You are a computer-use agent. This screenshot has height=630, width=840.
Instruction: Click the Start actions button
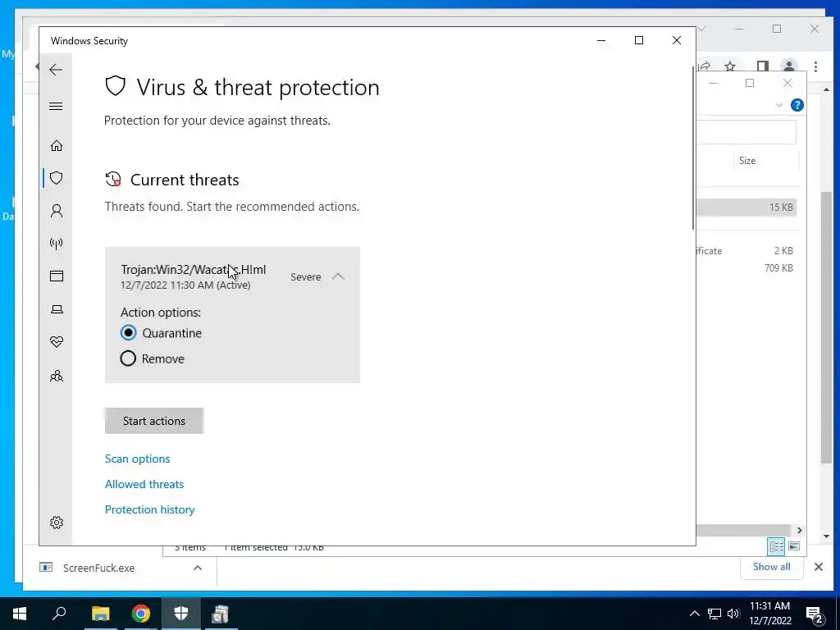click(x=153, y=421)
